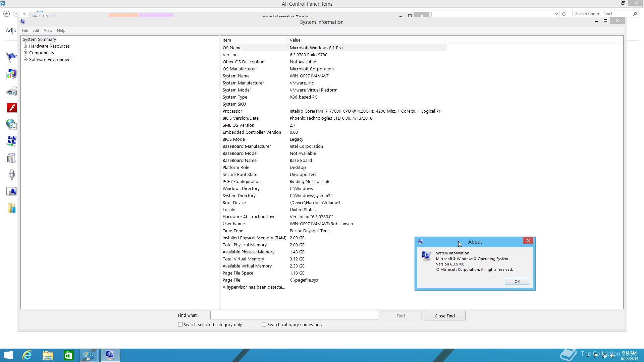Select System Summary in the tree
Viewport: 644px width, 362px height.
(39, 40)
